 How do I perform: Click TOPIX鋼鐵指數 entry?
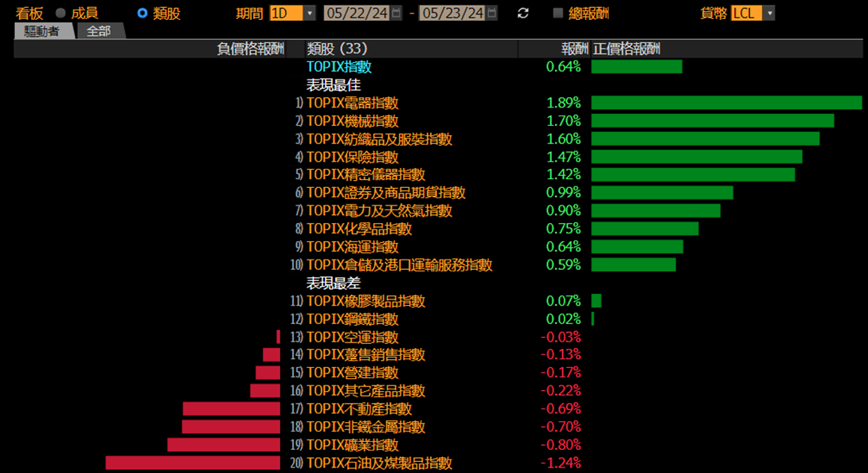click(x=352, y=319)
